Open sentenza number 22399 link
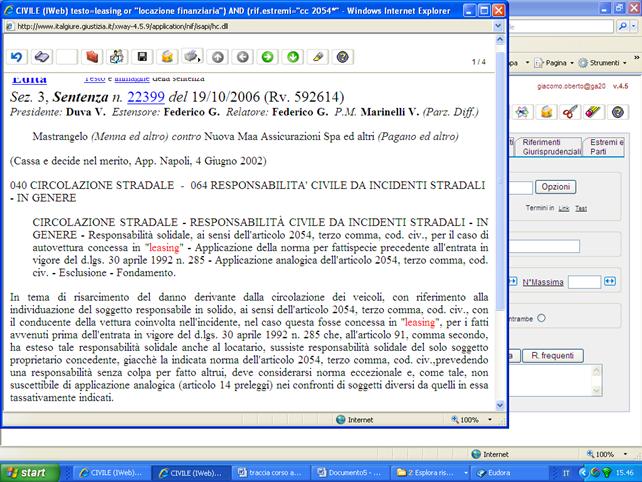 click(x=146, y=97)
